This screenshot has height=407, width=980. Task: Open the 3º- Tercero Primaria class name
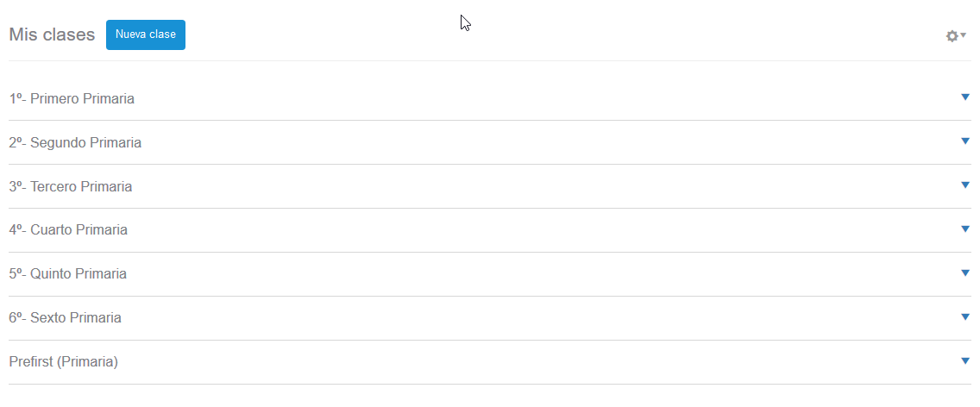(71, 187)
